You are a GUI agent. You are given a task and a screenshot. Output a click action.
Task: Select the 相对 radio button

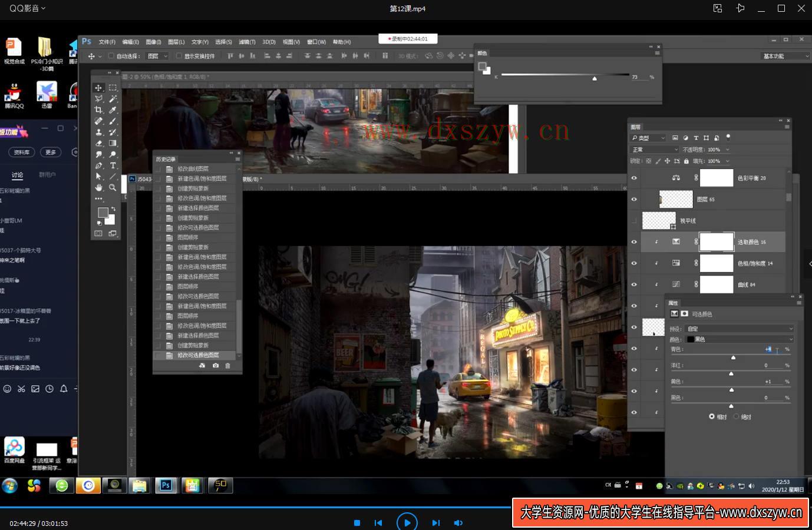(x=712, y=416)
